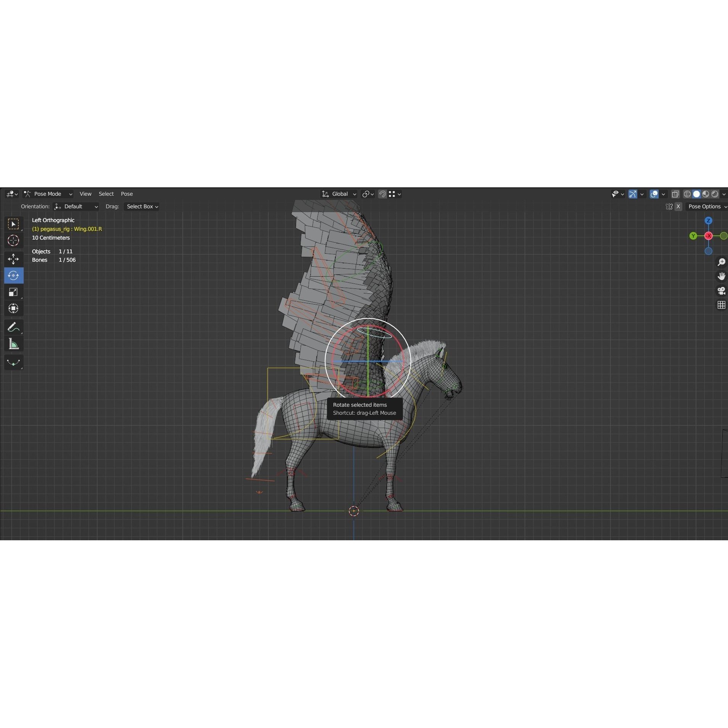Image resolution: width=728 pixels, height=728 pixels.
Task: Click the Z axis on the navigation gizmo
Action: (x=708, y=220)
